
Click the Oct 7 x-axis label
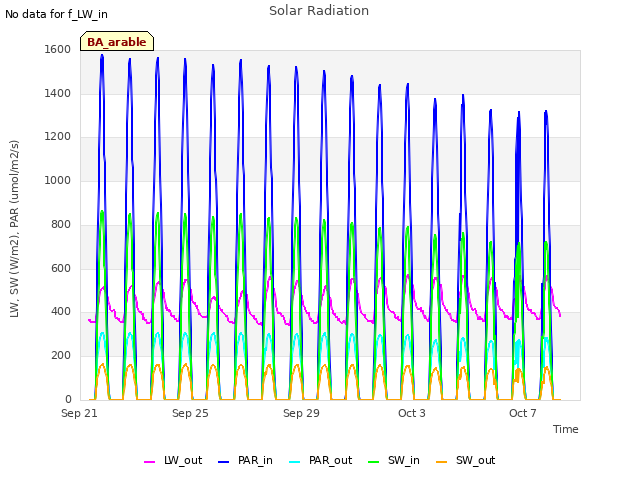coord(523,413)
